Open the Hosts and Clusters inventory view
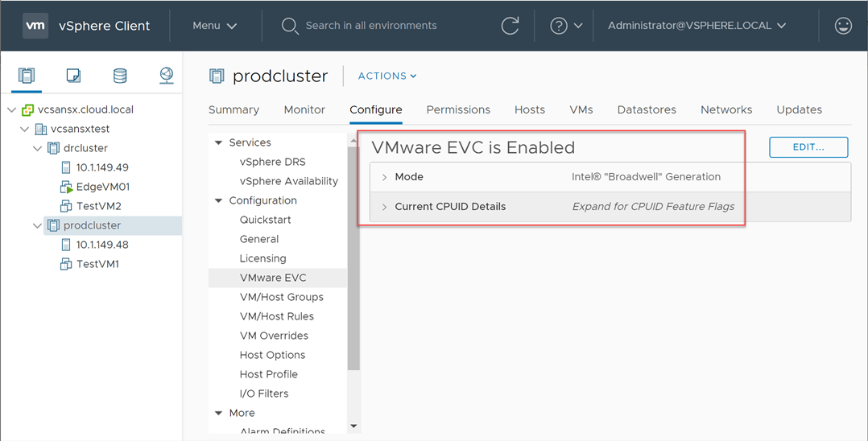The width and height of the screenshot is (868, 441). (x=27, y=76)
